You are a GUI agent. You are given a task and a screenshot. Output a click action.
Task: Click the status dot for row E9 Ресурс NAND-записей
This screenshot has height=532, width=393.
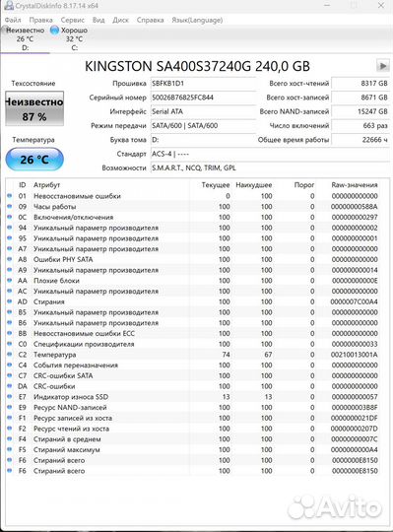coord(10,407)
